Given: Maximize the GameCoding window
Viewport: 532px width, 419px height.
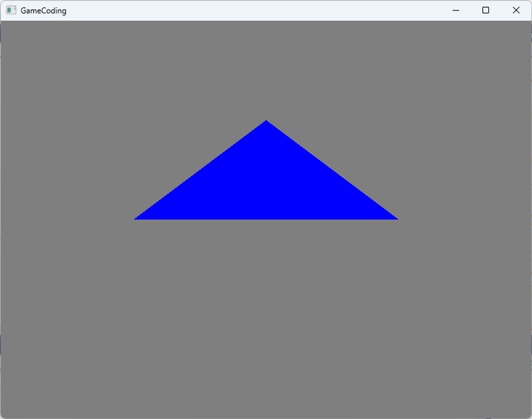Looking at the screenshot, I should point(485,10).
